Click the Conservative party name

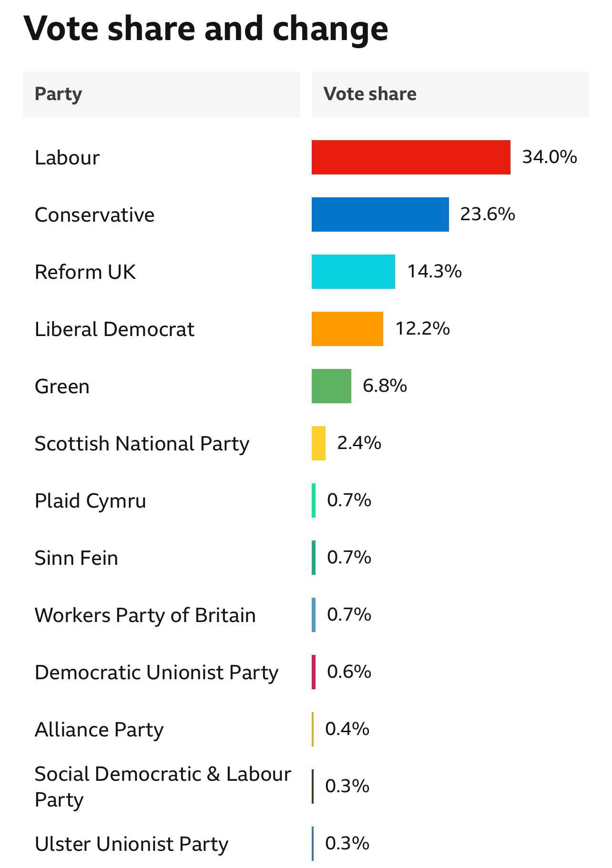94,215
